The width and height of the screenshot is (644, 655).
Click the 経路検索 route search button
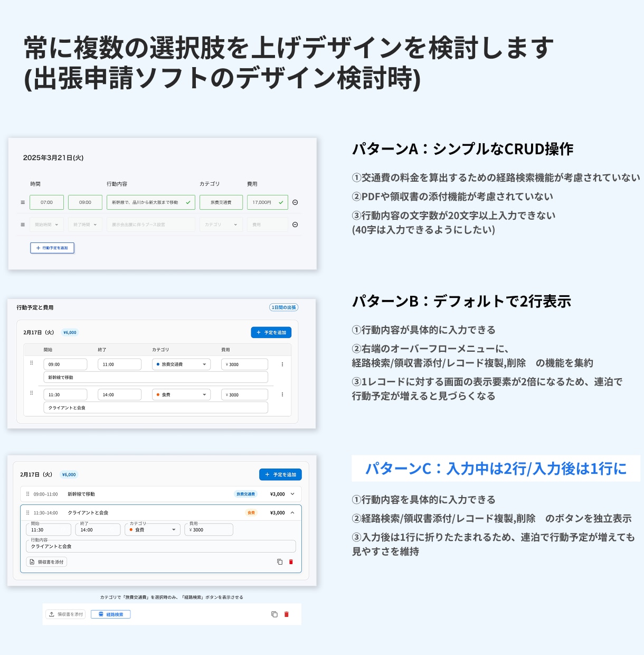(111, 614)
